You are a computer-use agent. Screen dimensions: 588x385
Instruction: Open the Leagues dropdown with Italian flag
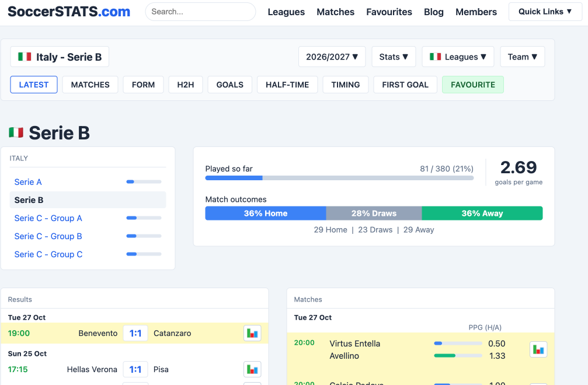pyautogui.click(x=458, y=57)
